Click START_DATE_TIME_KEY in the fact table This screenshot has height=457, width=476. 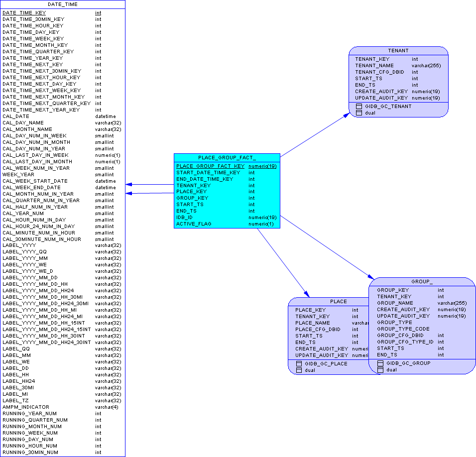click(208, 173)
